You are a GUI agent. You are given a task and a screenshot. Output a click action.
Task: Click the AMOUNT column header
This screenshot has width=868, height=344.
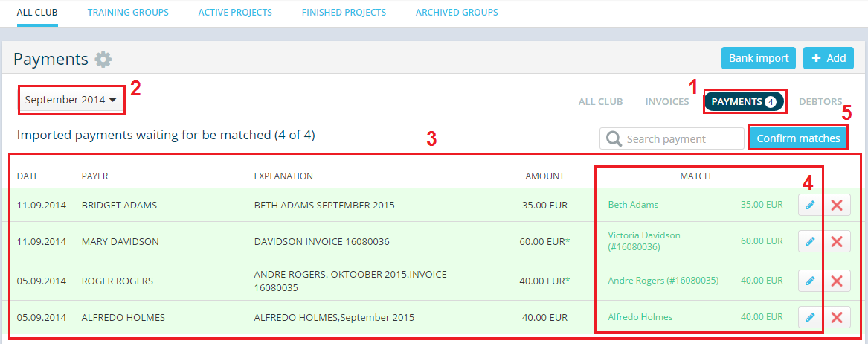pos(544,176)
